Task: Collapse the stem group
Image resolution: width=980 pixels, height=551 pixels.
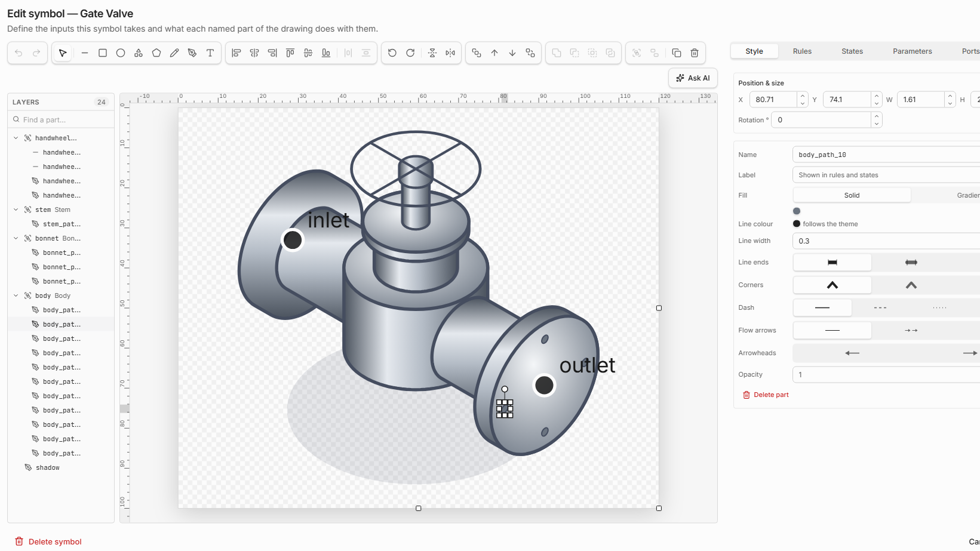Action: pyautogui.click(x=16, y=210)
